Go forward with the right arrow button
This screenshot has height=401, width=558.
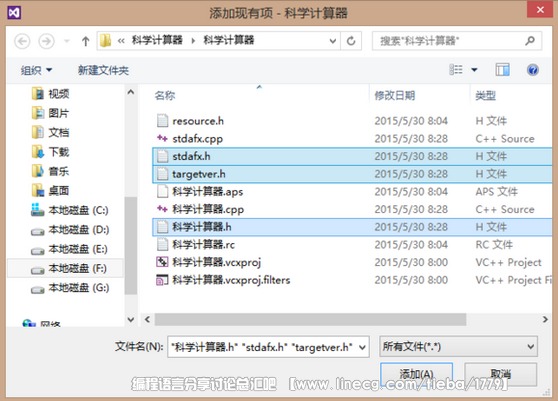coord(47,41)
